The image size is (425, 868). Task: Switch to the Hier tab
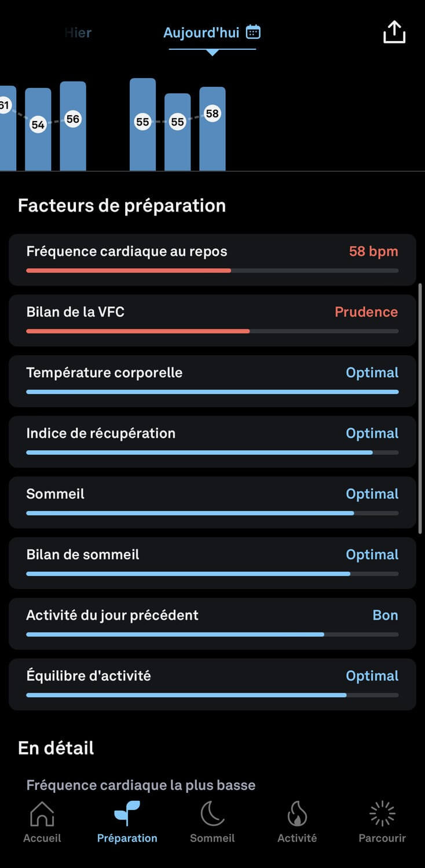click(x=78, y=33)
